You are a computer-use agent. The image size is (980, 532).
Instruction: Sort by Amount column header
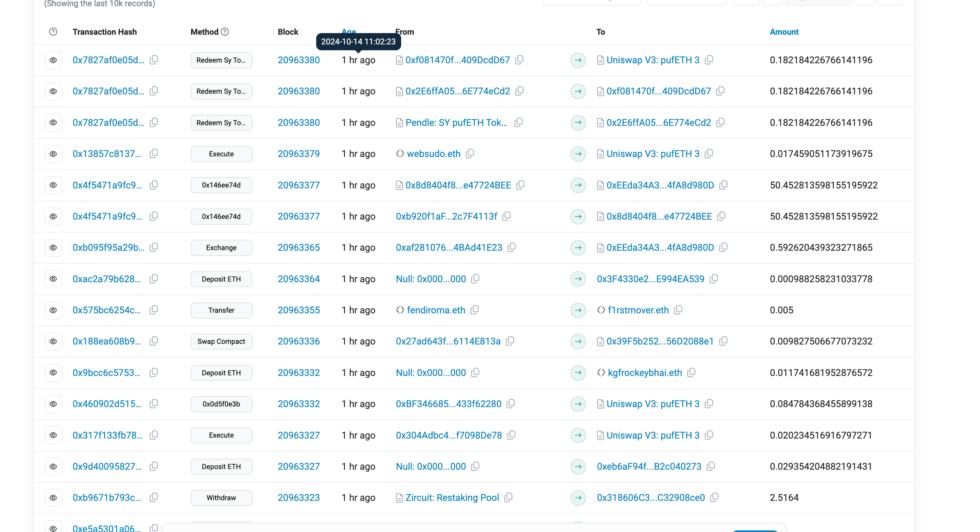point(784,32)
